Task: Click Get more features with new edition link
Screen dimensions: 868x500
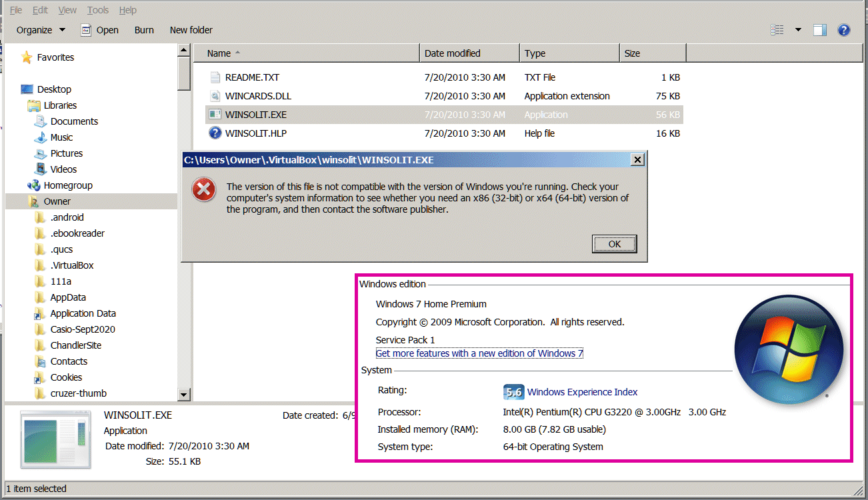Action: point(479,353)
